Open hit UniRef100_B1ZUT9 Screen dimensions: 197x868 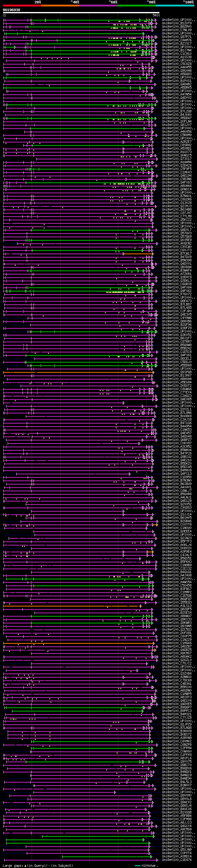pos(177,23)
